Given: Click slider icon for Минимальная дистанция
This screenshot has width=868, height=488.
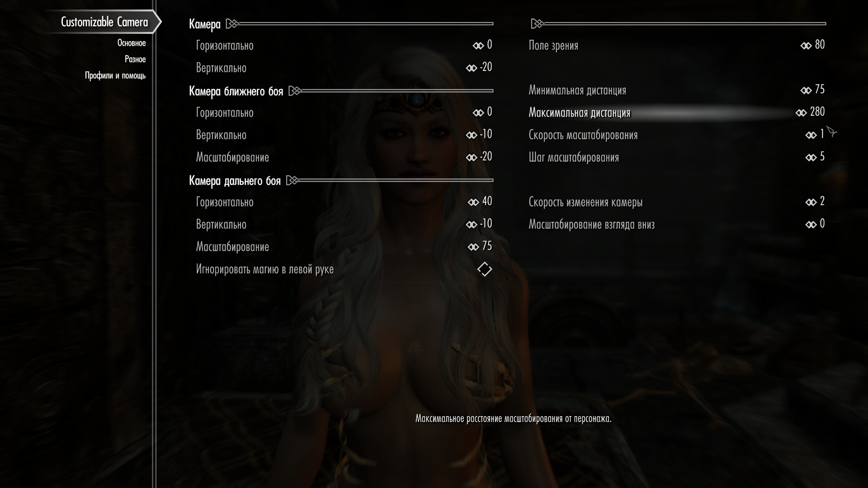Looking at the screenshot, I should (x=806, y=90).
